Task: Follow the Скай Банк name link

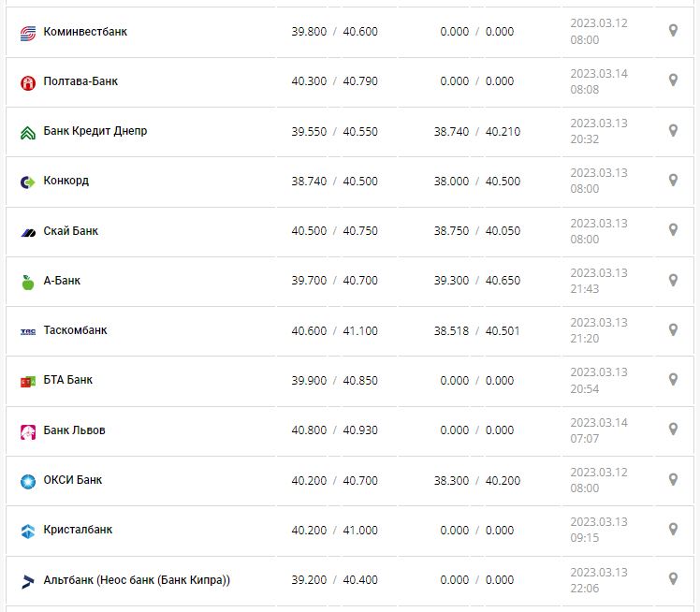Action: tap(71, 231)
